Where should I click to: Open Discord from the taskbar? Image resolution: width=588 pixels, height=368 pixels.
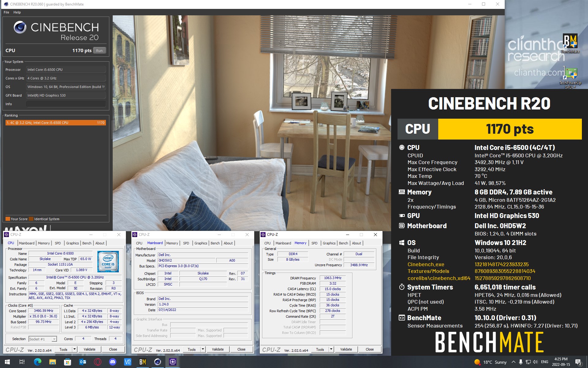pyautogui.click(x=112, y=362)
